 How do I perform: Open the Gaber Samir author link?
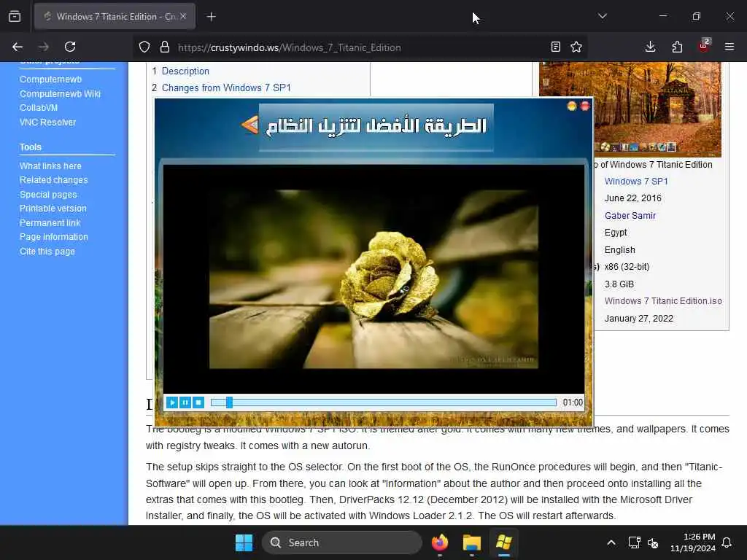pyautogui.click(x=630, y=216)
